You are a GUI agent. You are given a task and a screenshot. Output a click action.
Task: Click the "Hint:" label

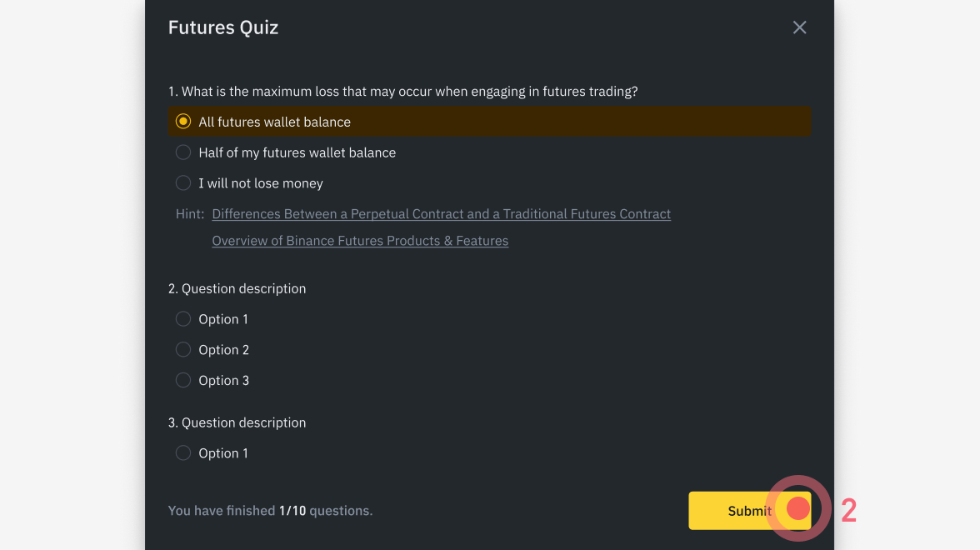pyautogui.click(x=190, y=214)
